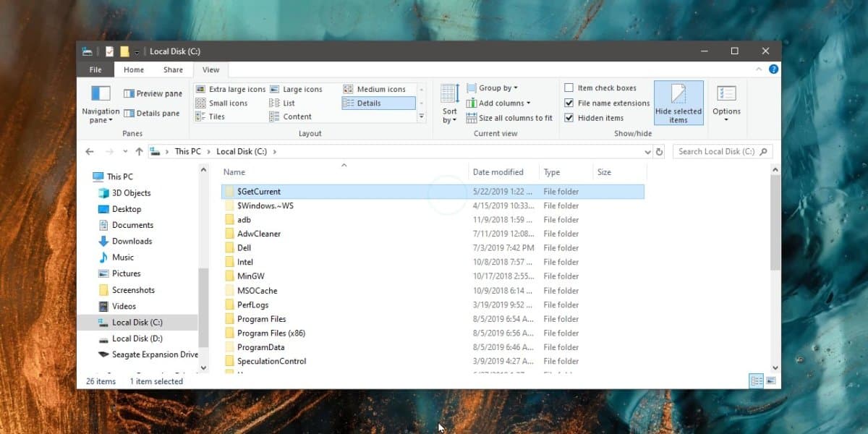
Task: Choose Large icons layout
Action: [x=296, y=90]
